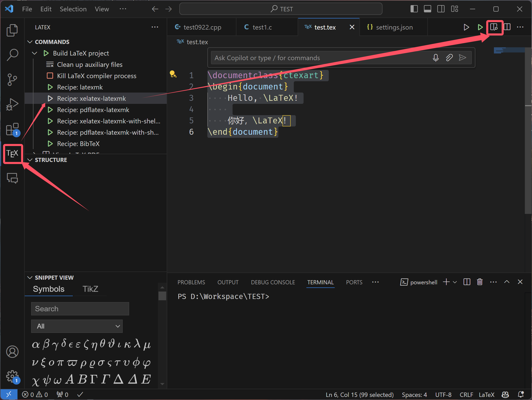Open the title bar menu overflow ellipsis

123,9
